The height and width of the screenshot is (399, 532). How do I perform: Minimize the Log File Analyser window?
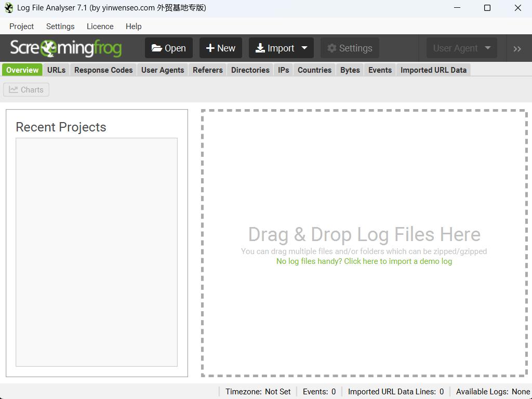pyautogui.click(x=457, y=8)
